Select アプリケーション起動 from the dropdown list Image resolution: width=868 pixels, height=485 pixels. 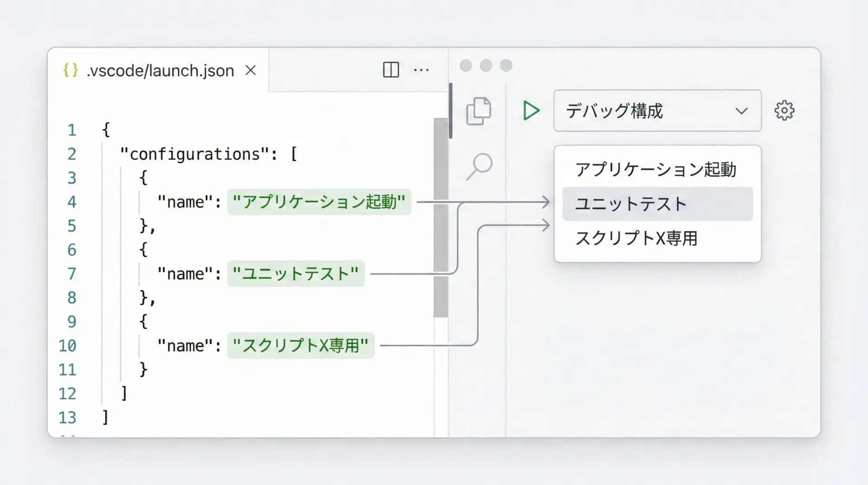tap(656, 170)
